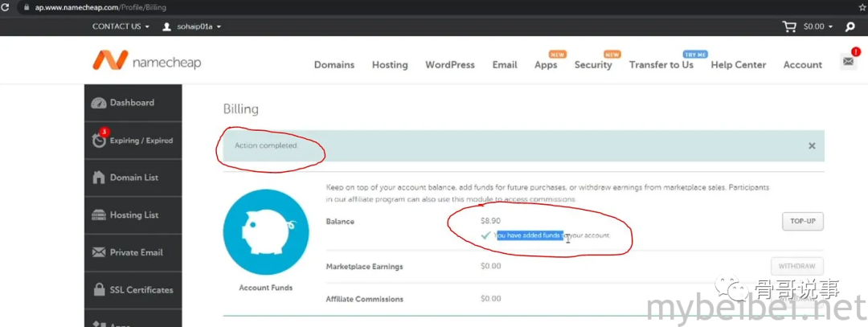Open the mail notifications envelope icon
The width and height of the screenshot is (868, 327).
[848, 61]
